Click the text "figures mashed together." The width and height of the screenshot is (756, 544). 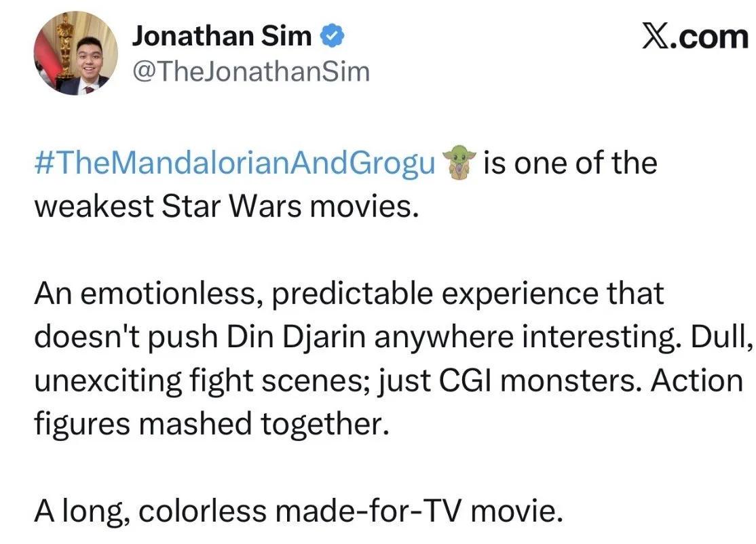[212, 424]
